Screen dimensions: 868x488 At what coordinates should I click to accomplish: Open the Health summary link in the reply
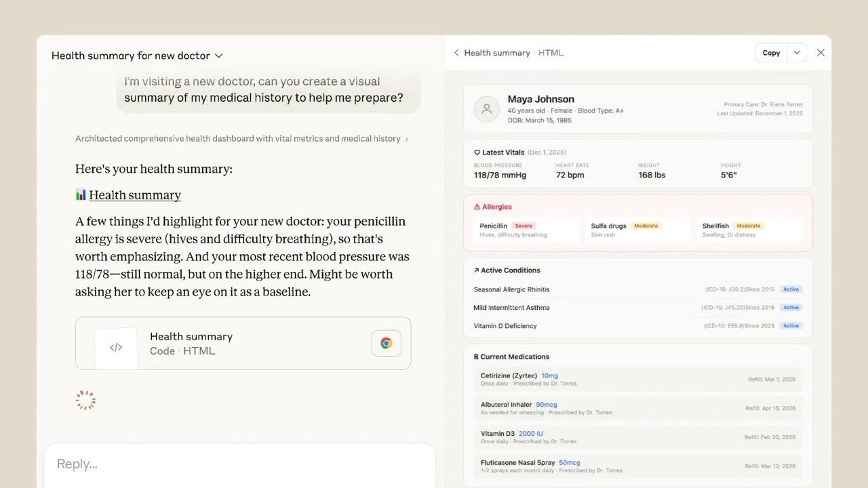135,195
